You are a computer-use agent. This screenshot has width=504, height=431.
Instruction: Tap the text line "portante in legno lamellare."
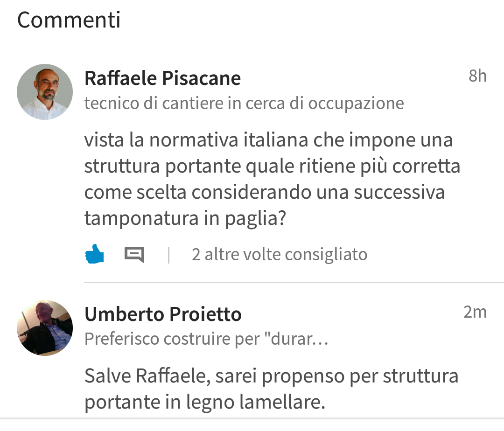(x=204, y=402)
